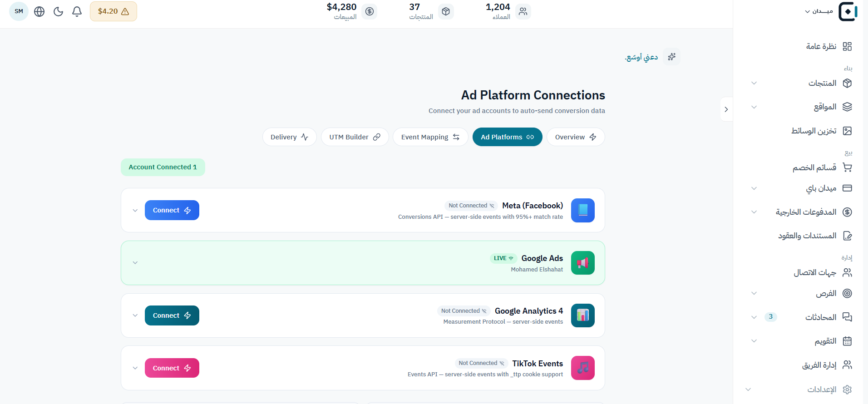
Task: Open the ميدان workspace dropdown
Action: click(819, 11)
